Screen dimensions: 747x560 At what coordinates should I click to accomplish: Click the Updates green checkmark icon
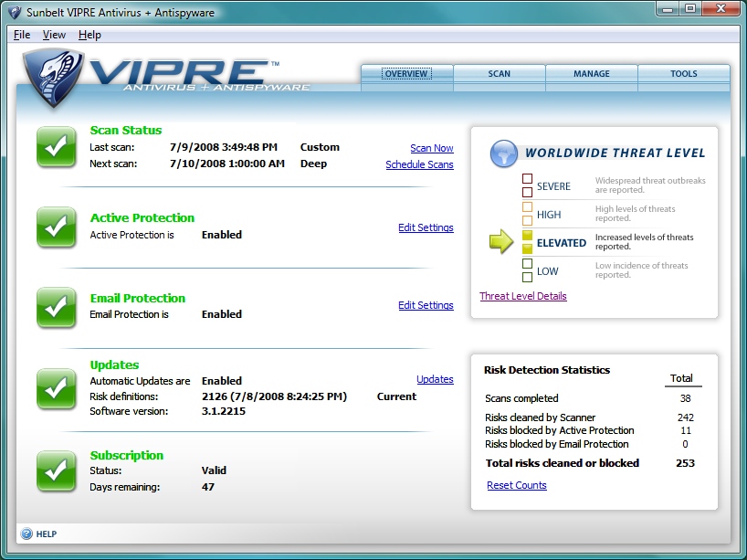[x=57, y=389]
